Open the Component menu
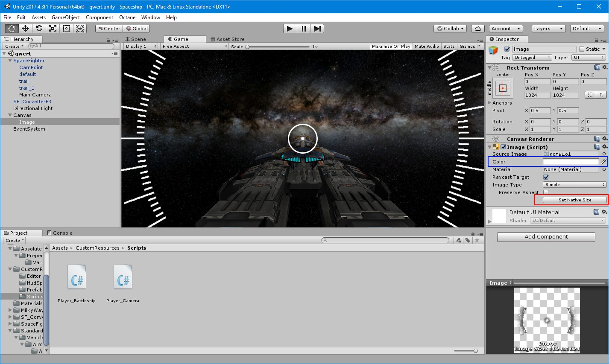Viewport: 609px width, 364px height. coord(100,17)
